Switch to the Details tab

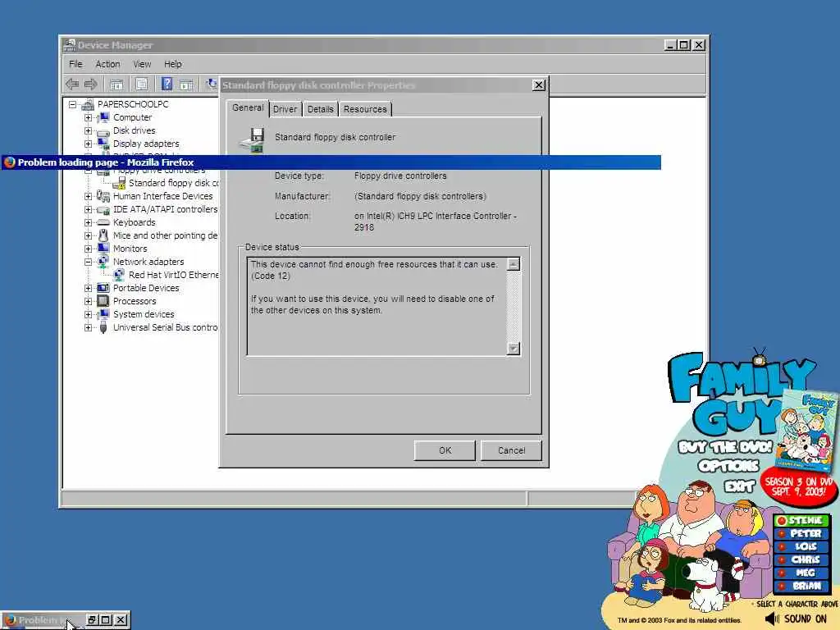tap(321, 109)
